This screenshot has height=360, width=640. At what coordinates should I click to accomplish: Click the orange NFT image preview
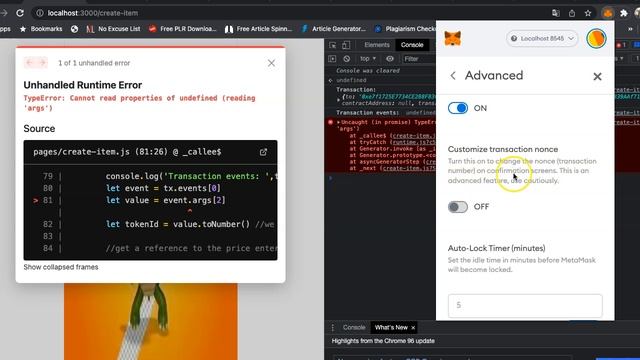151,322
